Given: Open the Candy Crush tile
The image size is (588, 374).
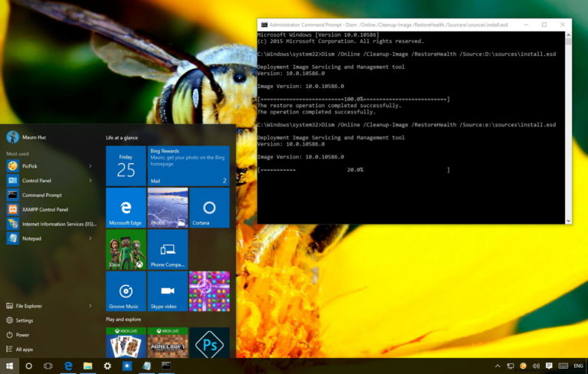Looking at the screenshot, I should coord(209,291).
